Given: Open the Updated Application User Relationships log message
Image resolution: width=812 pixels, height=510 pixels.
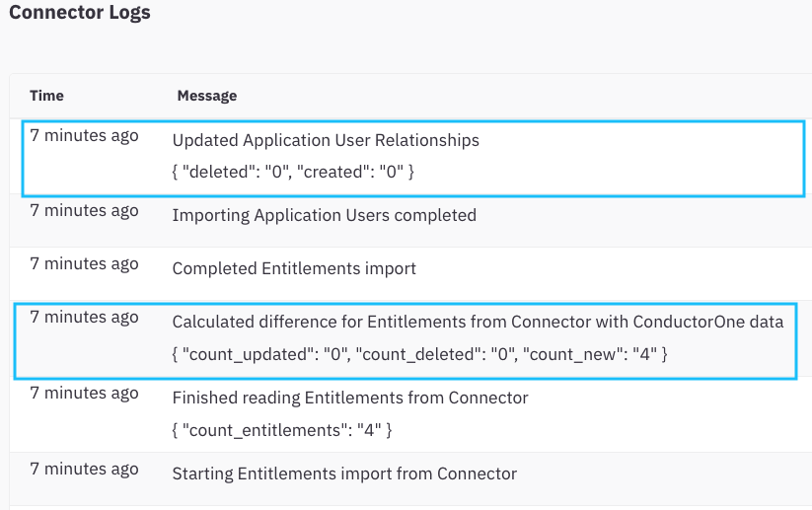Looking at the screenshot, I should click(326, 140).
